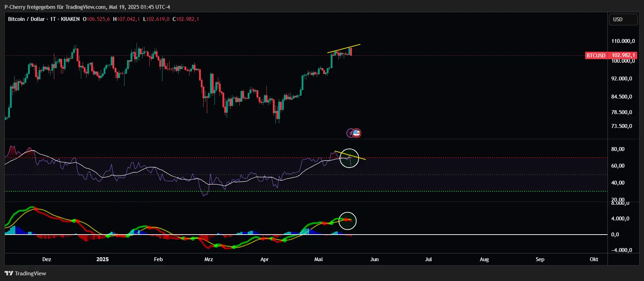The image size is (644, 281).
Task: Click the RSI 40,00 axis label
Action: coord(618,183)
